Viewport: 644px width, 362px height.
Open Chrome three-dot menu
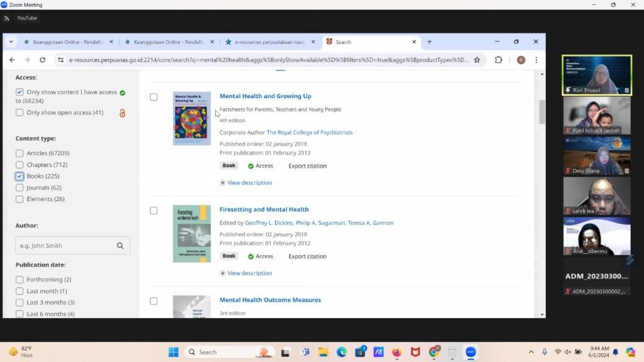tap(536, 60)
